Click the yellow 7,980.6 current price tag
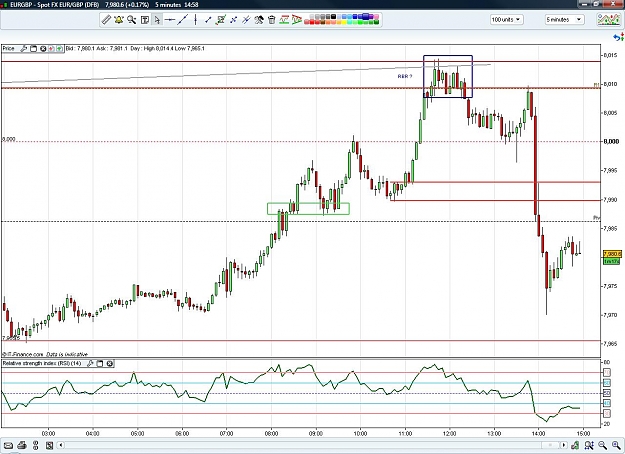The width and height of the screenshot is (625, 454). tap(612, 254)
